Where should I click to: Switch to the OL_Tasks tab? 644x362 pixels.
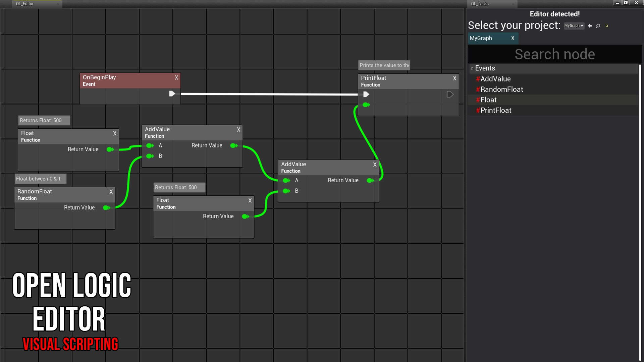coord(480,4)
